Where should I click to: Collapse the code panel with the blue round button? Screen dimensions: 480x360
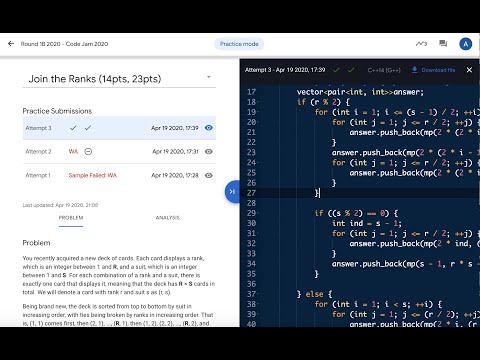tap(232, 191)
